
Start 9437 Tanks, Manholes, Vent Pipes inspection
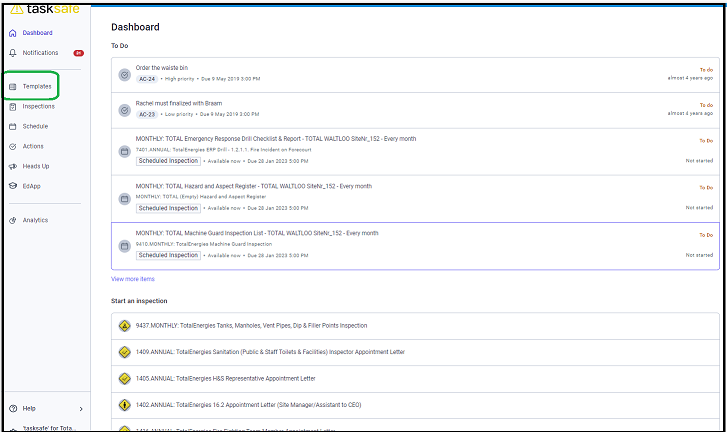pos(415,326)
